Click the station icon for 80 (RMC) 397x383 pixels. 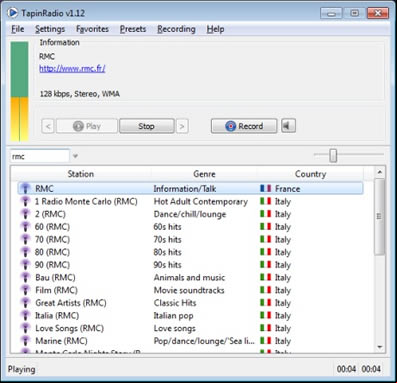tap(25, 252)
